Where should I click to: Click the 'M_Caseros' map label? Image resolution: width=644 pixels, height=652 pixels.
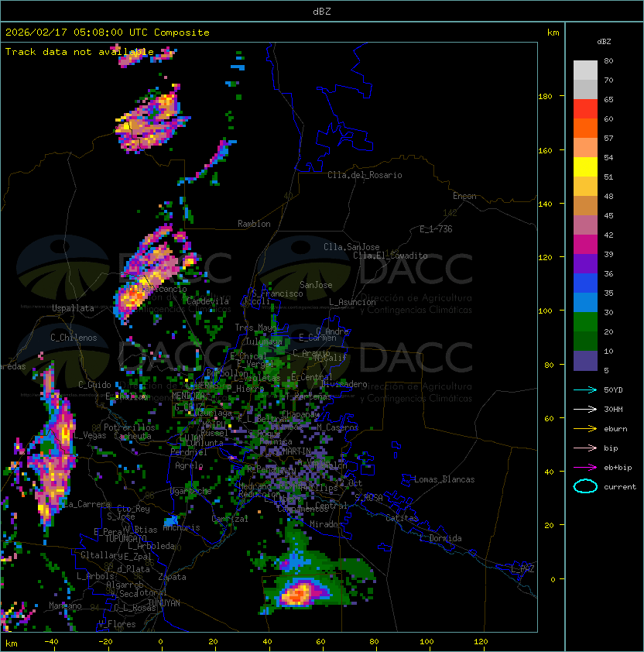click(x=337, y=427)
